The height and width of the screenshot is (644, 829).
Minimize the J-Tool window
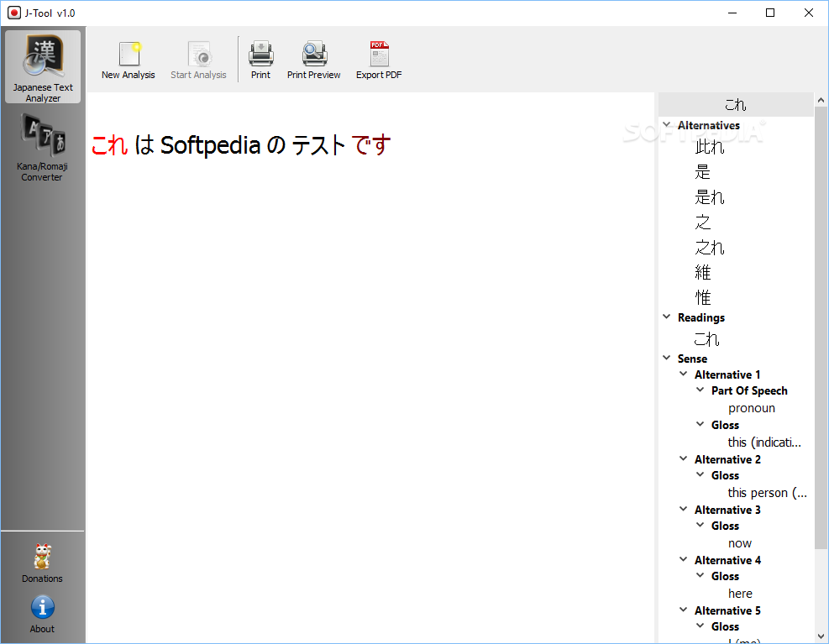[732, 13]
